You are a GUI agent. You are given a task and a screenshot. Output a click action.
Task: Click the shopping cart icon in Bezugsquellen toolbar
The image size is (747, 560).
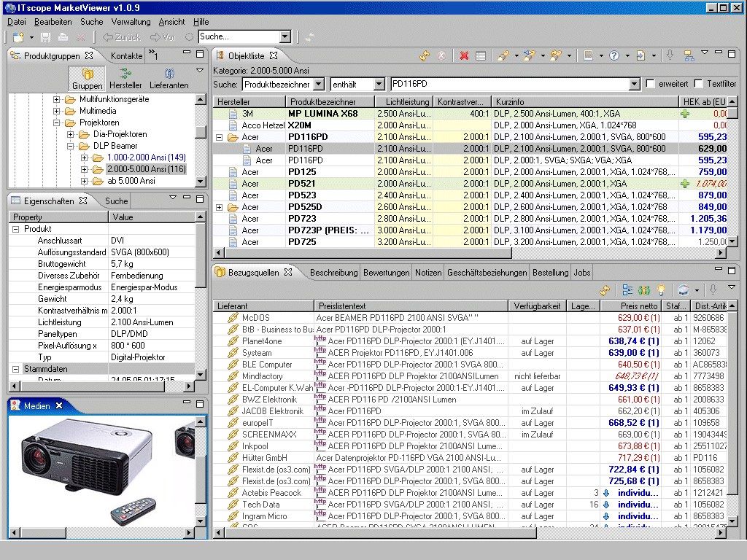(x=684, y=289)
